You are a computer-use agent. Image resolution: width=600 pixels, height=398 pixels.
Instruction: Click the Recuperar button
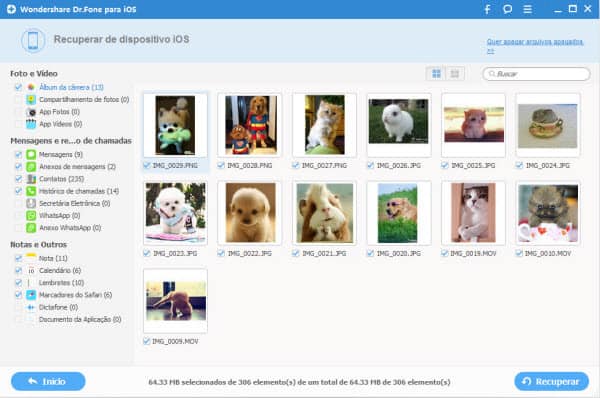(x=551, y=381)
